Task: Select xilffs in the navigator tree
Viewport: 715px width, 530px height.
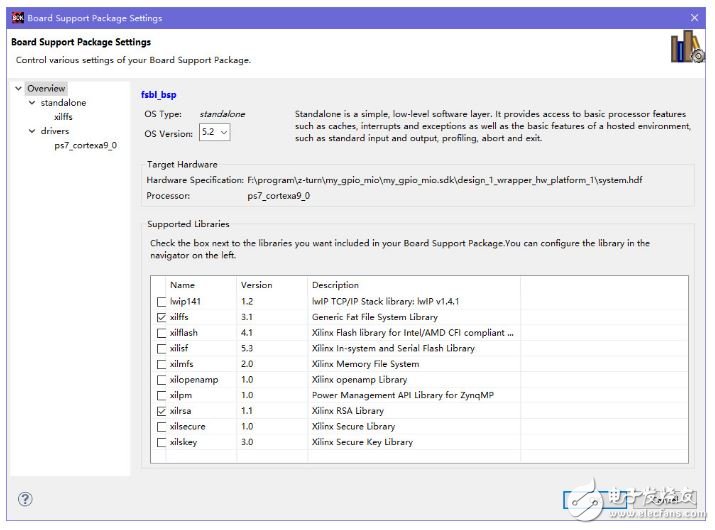Action: click(63, 117)
